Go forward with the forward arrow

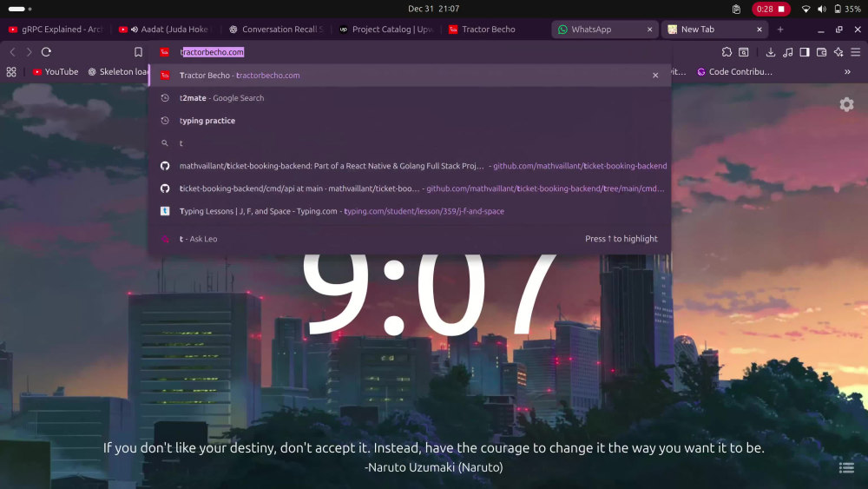pos(30,51)
